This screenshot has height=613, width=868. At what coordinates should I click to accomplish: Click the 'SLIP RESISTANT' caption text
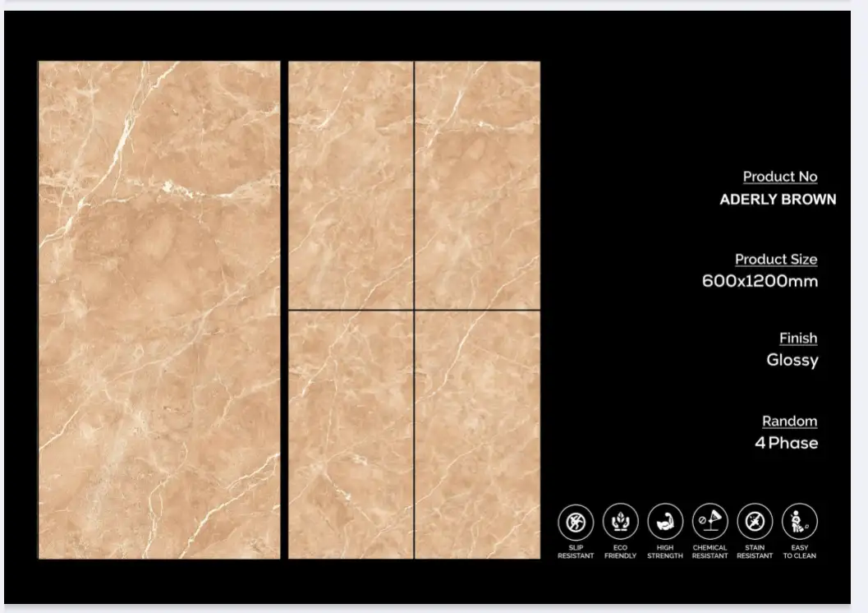point(576,551)
